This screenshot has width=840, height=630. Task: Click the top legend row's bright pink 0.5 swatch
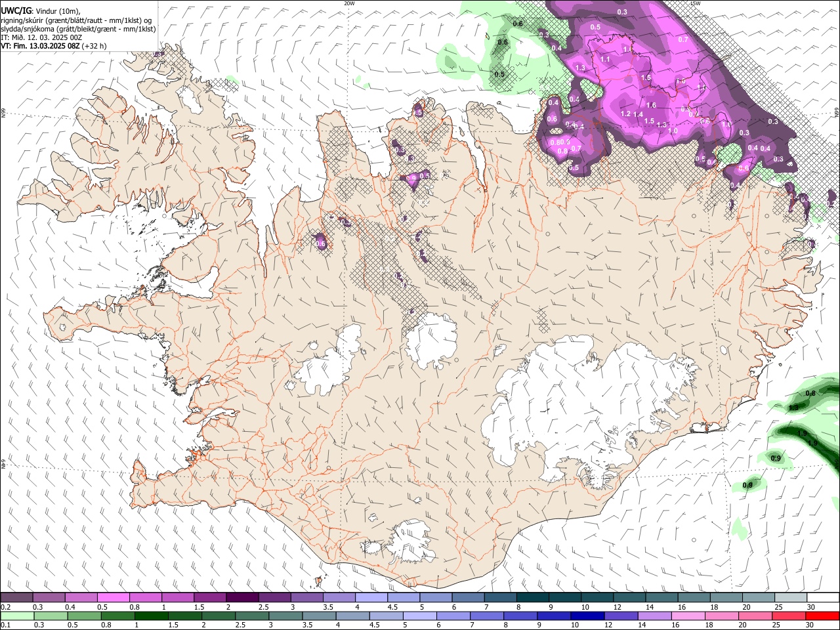pyautogui.click(x=113, y=598)
